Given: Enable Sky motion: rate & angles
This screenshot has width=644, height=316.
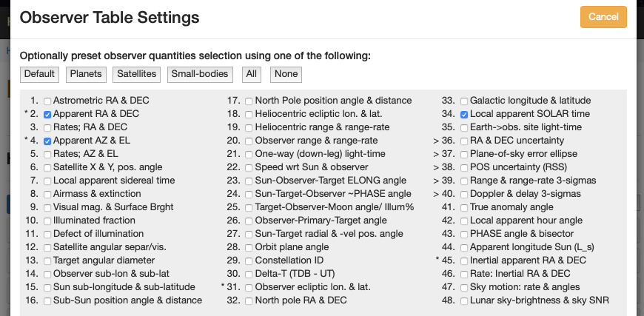Looking at the screenshot, I should click(x=464, y=288).
